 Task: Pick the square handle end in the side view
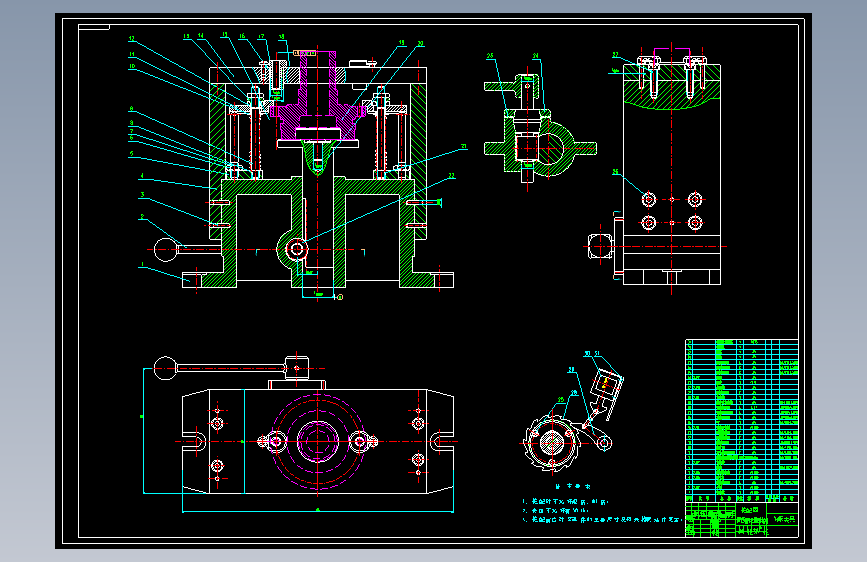point(601,246)
